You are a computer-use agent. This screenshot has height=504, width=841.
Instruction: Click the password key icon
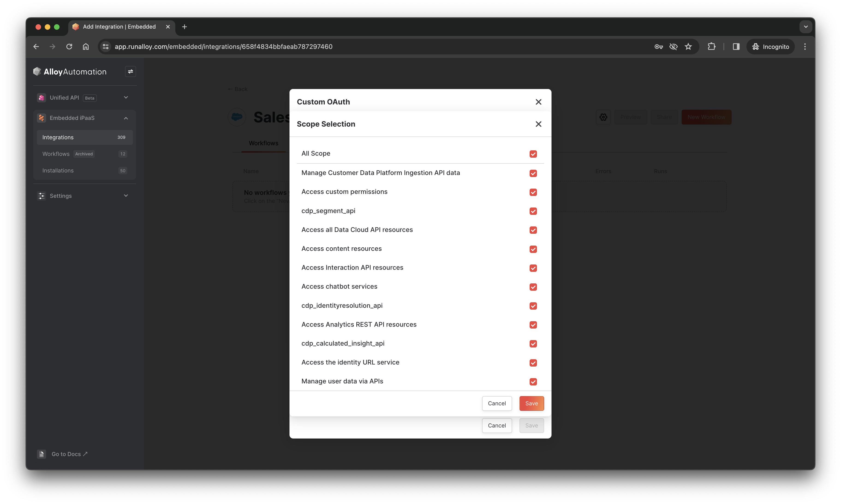click(659, 47)
